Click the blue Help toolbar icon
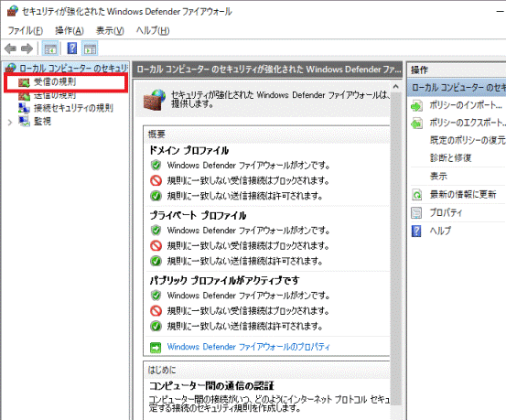The height and width of the screenshot is (420, 506). pos(72,48)
